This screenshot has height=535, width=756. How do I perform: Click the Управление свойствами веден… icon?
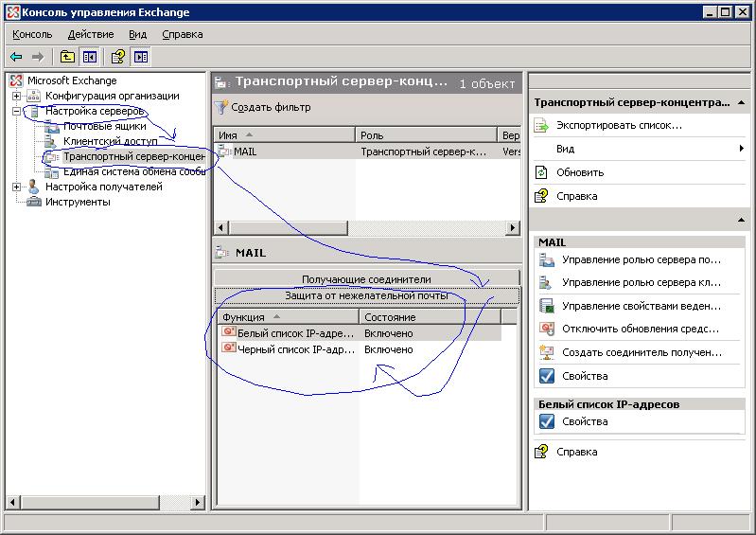[x=547, y=306]
